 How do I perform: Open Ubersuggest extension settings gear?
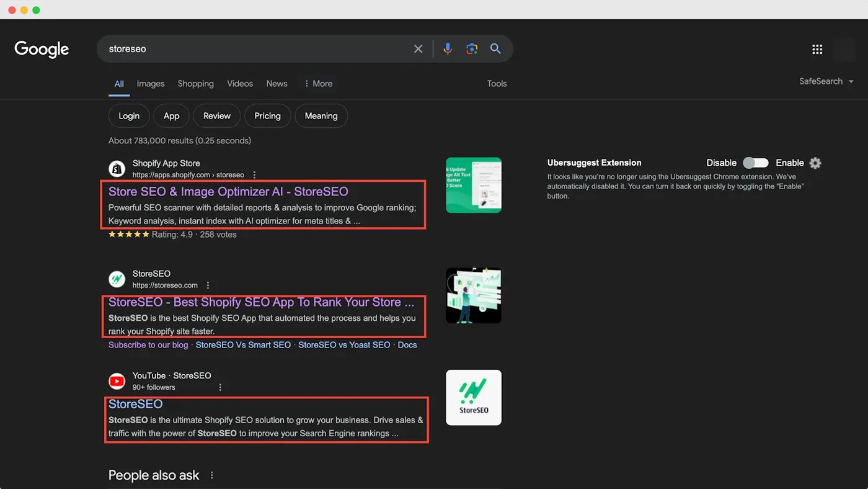click(x=815, y=163)
